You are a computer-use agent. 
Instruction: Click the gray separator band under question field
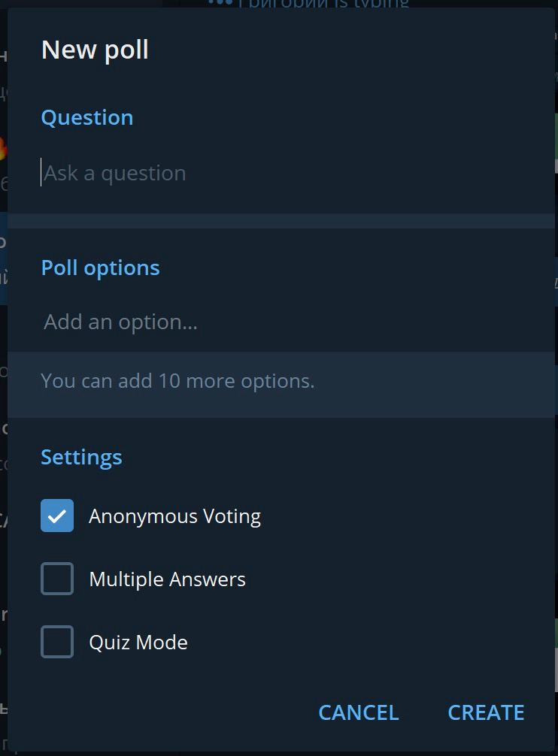(x=281, y=221)
